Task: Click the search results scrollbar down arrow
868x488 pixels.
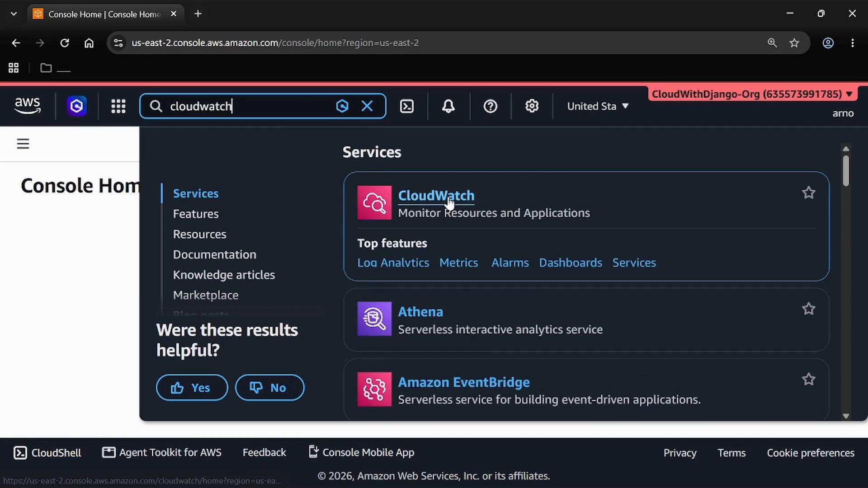Action: [846, 416]
